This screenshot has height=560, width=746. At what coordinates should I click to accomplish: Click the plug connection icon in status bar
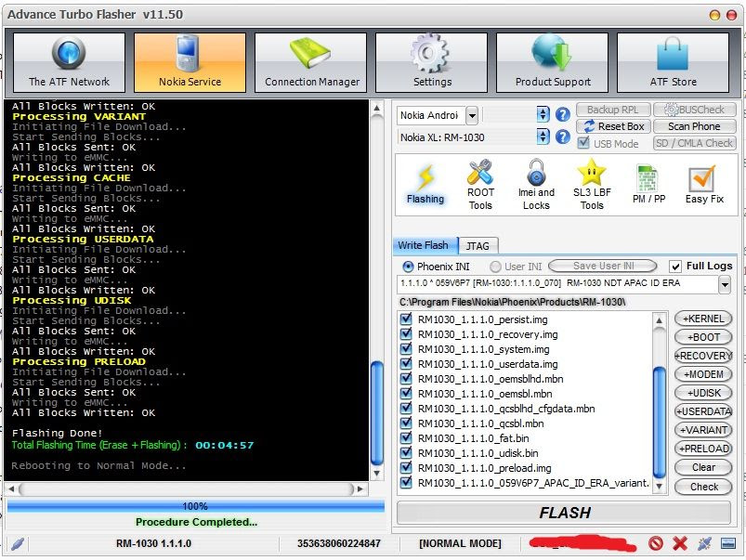[x=704, y=543]
